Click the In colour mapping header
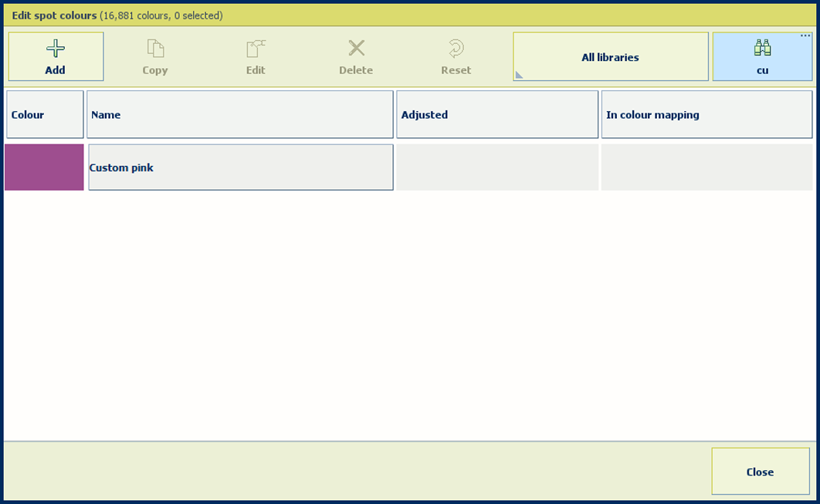The image size is (820, 504). click(x=706, y=115)
